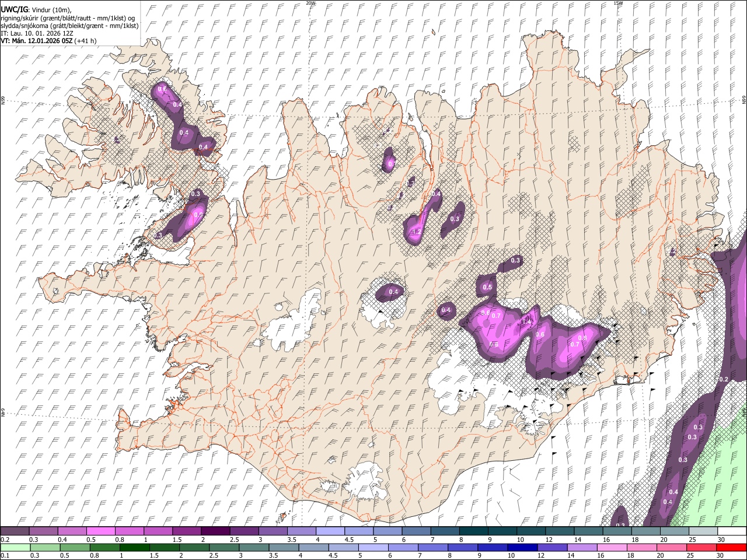
Task: Click the 0.2 value label off the east coast
Action: coord(724,379)
